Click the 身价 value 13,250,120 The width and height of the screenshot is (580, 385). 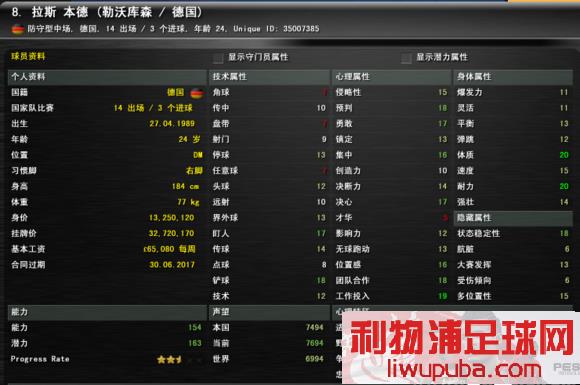172,218
